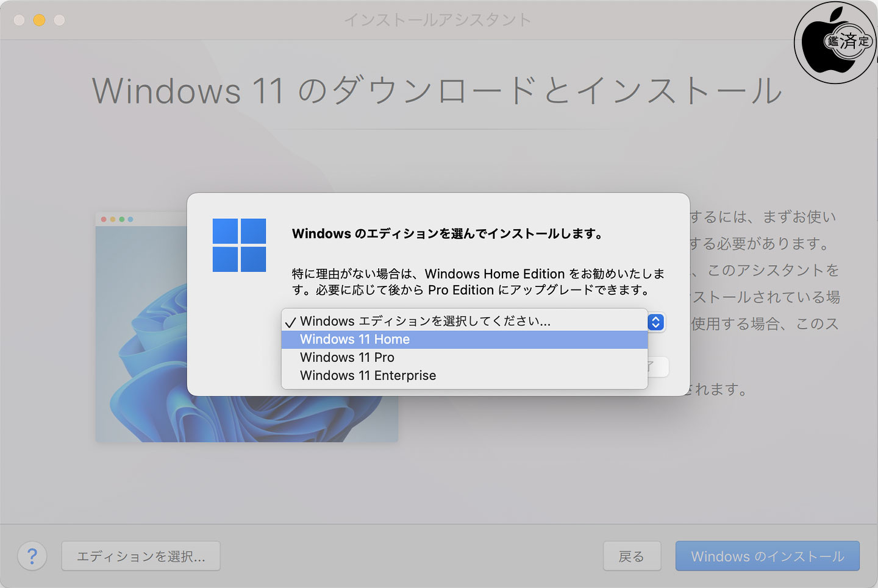Viewport: 878px width, 588px height.
Task: Click the Apple logo watermark badge
Action: [x=835, y=43]
